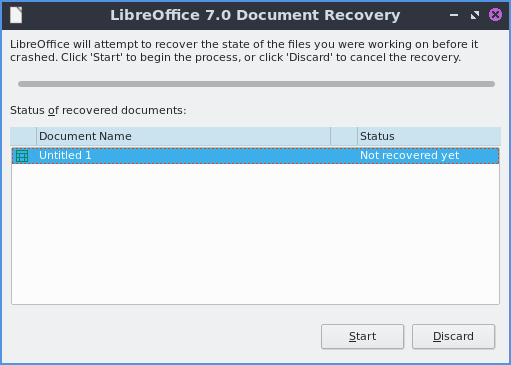Click the empty icon column header

point(23,136)
